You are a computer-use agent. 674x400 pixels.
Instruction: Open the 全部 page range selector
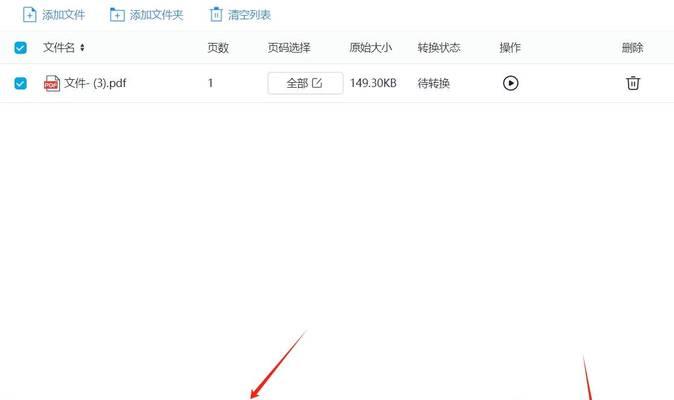tap(305, 83)
